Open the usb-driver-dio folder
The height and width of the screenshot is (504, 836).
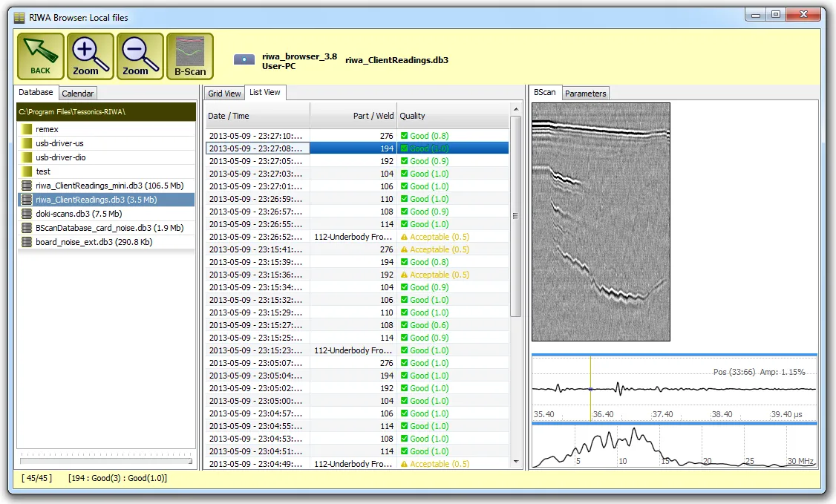pos(59,157)
